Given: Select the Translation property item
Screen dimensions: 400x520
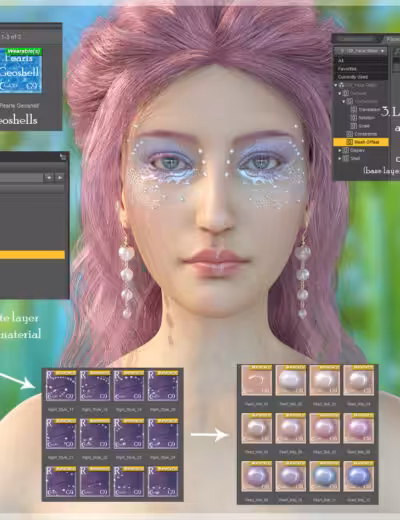Looking at the screenshot, I should (366, 109).
